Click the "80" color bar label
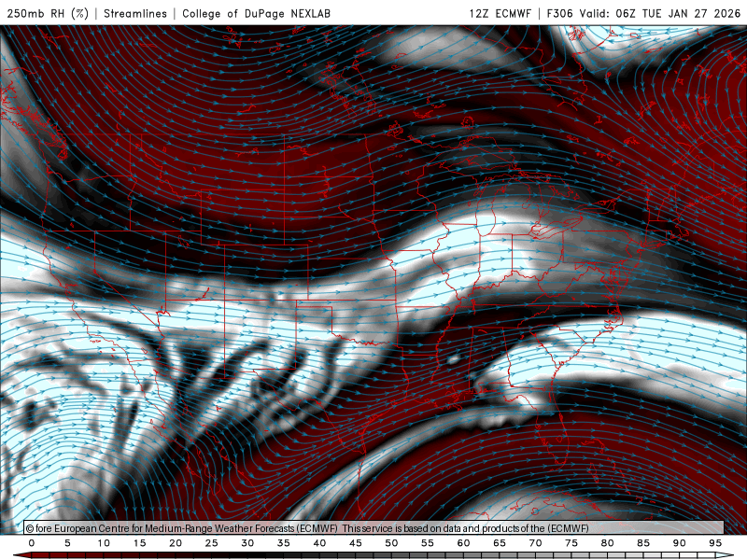747x560 pixels. pyautogui.click(x=607, y=543)
